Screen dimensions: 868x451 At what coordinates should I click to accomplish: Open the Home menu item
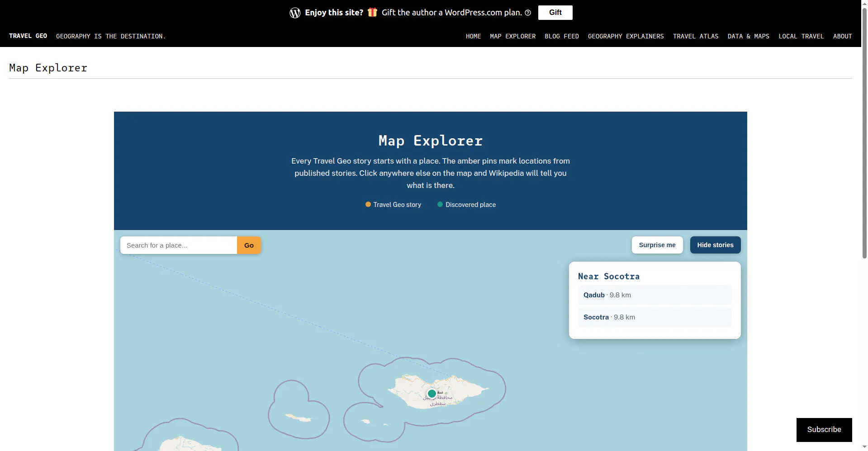(x=474, y=36)
